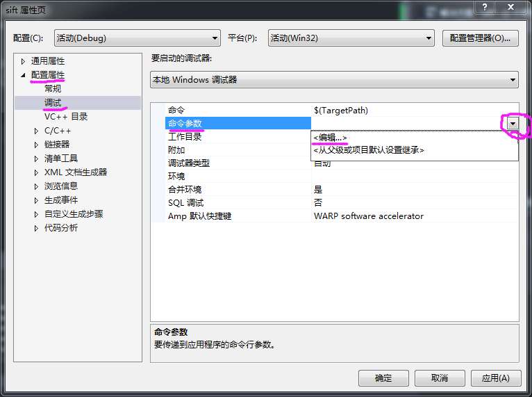The image size is (532, 397).
Task: Expand the 链接器 tree node
Action: point(36,145)
